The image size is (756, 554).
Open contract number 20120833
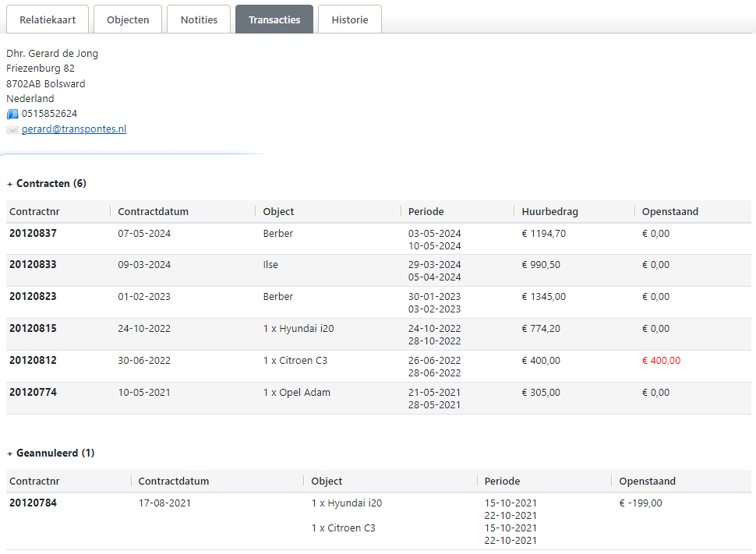click(33, 265)
